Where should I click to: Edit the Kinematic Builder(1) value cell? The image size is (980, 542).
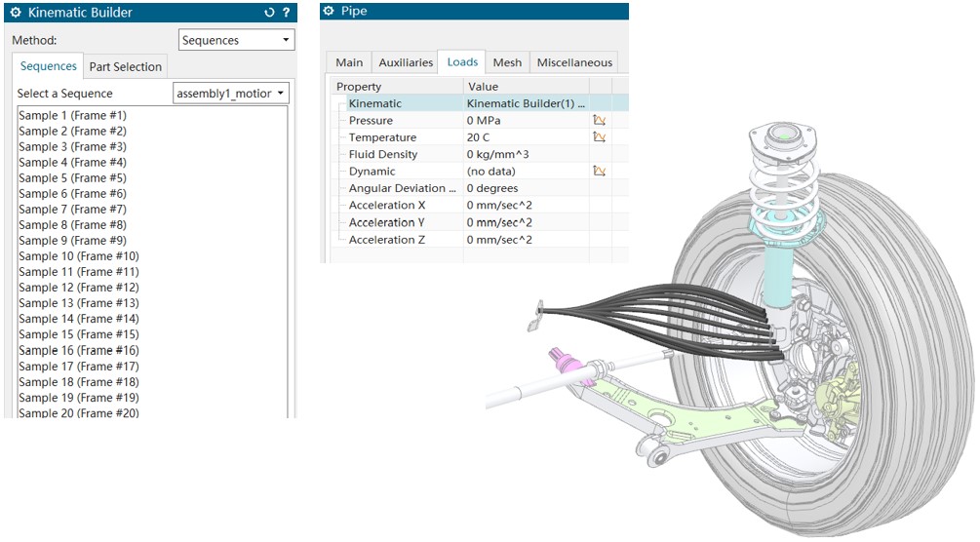pos(527,103)
